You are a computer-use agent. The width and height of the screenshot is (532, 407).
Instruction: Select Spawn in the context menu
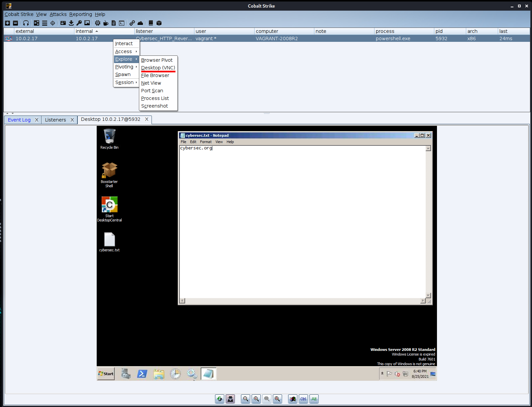126,74
